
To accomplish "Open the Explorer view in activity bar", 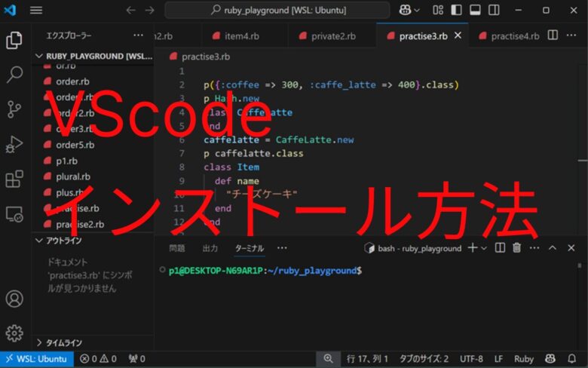I will [14, 40].
